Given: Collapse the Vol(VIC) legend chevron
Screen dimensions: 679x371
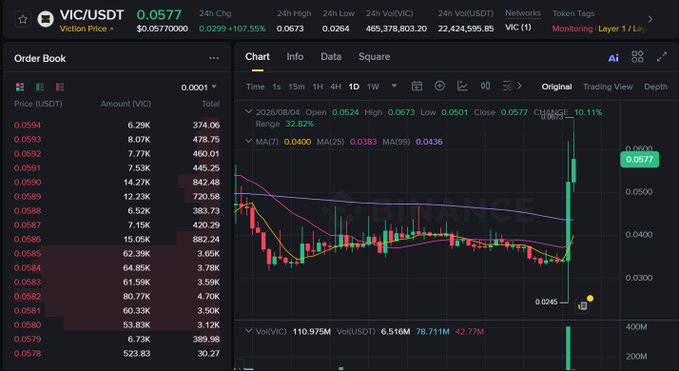Looking at the screenshot, I should click(x=249, y=331).
